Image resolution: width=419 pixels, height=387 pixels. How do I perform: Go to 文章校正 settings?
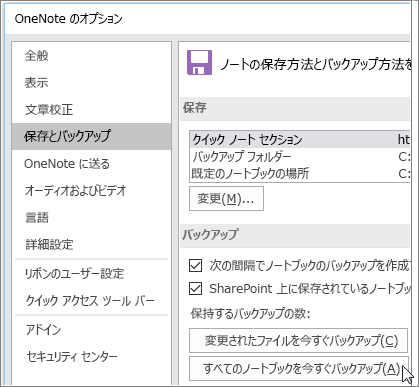[x=49, y=110]
